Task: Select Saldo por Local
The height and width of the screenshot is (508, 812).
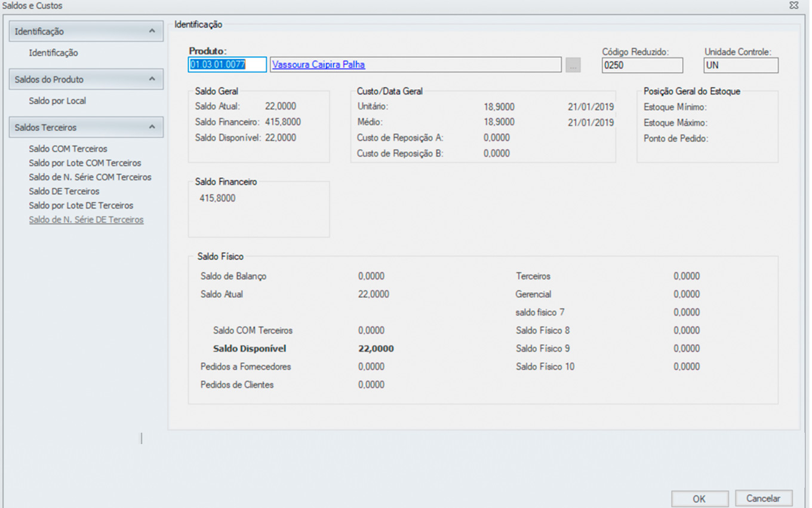Action: (x=57, y=101)
